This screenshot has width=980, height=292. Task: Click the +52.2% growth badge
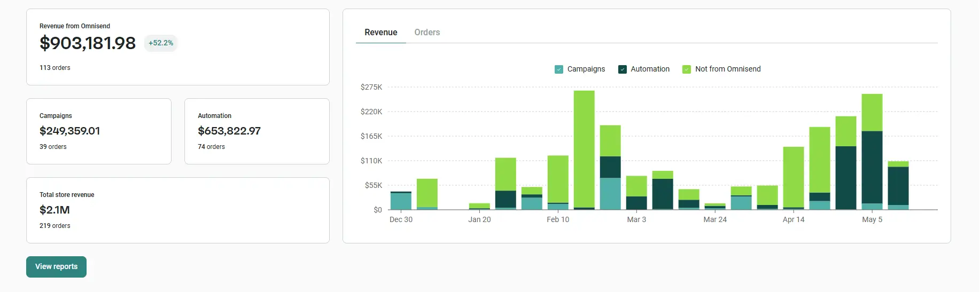161,43
